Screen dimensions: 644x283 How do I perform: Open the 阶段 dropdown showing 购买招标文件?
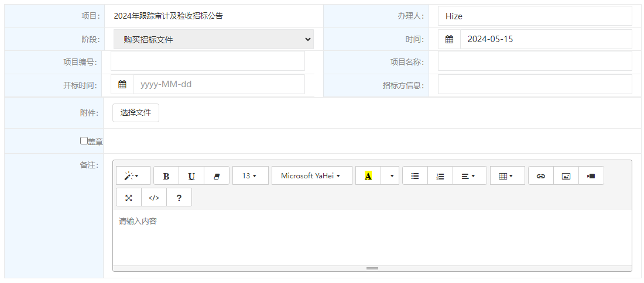coord(214,40)
